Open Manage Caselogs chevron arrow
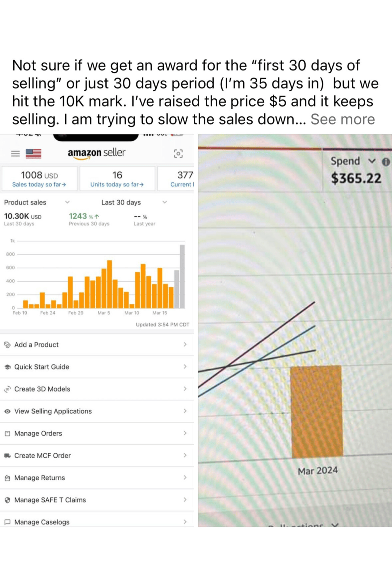 (185, 522)
